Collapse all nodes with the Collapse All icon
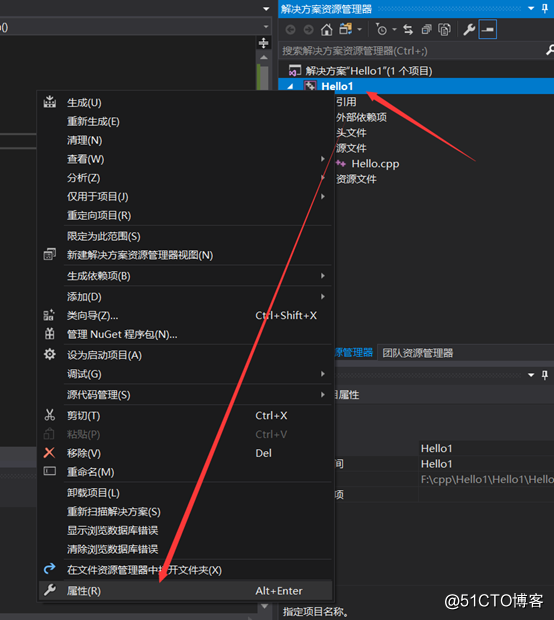 pyautogui.click(x=426, y=30)
